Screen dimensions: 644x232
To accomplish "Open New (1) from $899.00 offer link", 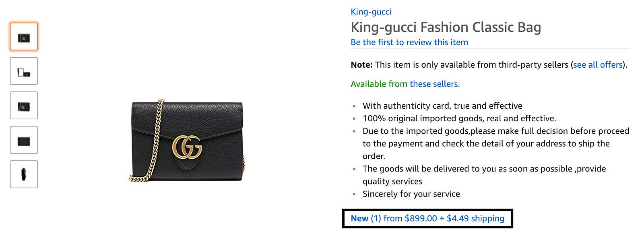I will pyautogui.click(x=427, y=218).
